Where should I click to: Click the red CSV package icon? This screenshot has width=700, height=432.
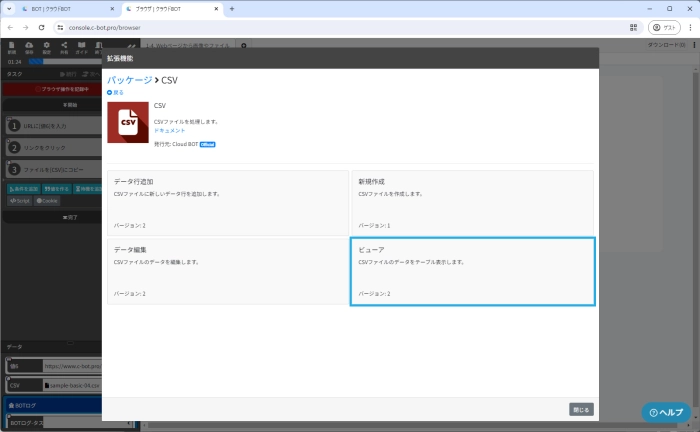click(x=127, y=122)
